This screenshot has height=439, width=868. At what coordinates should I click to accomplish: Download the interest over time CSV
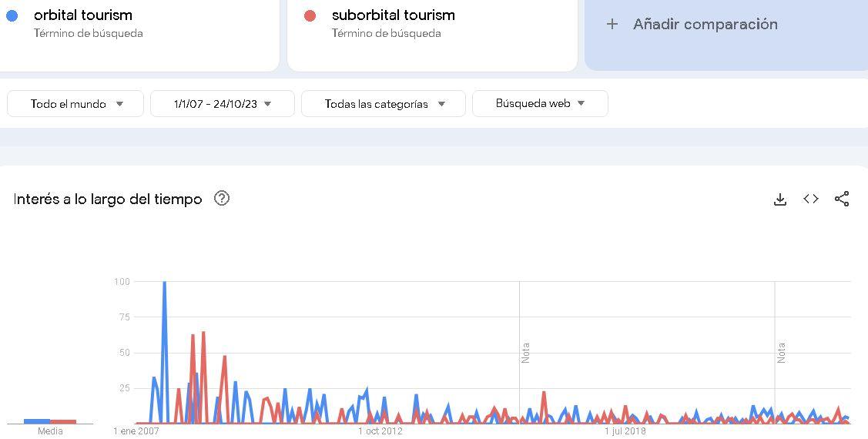click(780, 199)
